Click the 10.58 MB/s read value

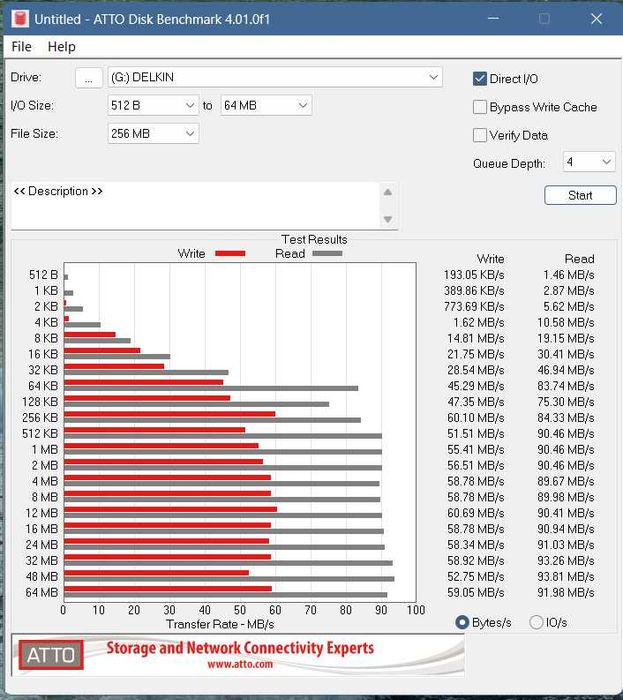pyautogui.click(x=565, y=323)
